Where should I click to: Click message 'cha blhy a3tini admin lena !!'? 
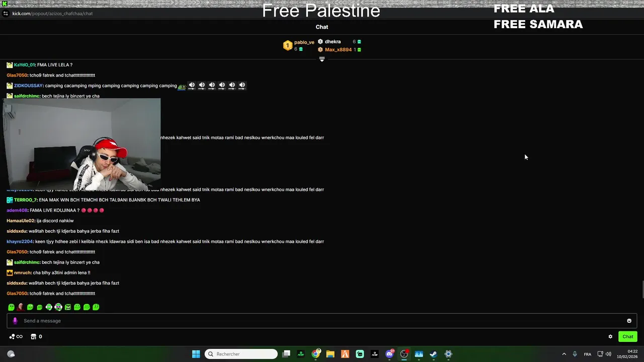coord(61,273)
